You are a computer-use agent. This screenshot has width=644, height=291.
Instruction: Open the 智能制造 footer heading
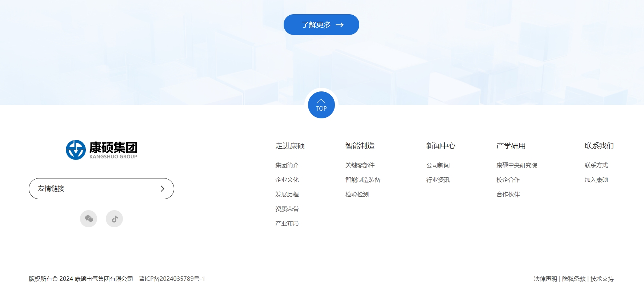(x=360, y=146)
